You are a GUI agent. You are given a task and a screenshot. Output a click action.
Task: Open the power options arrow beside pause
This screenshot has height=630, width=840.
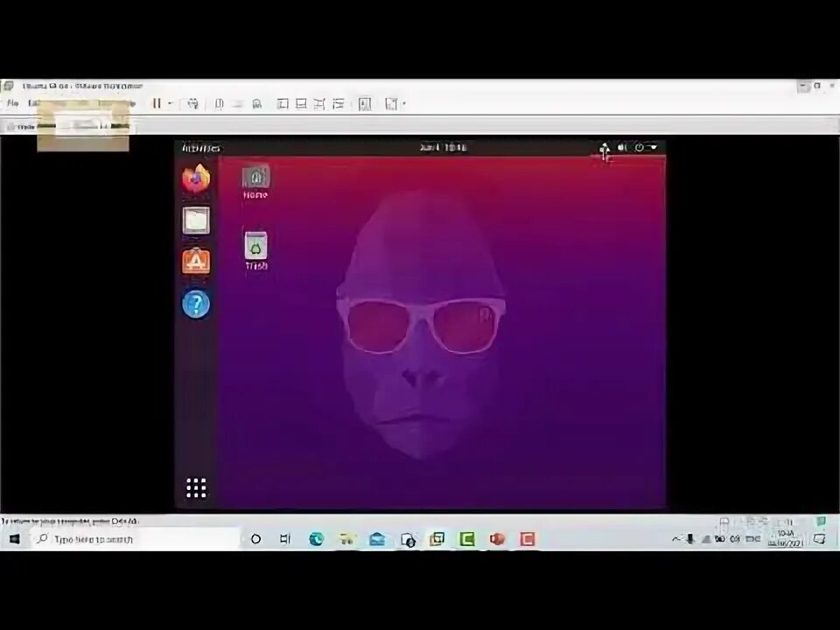coord(171,103)
